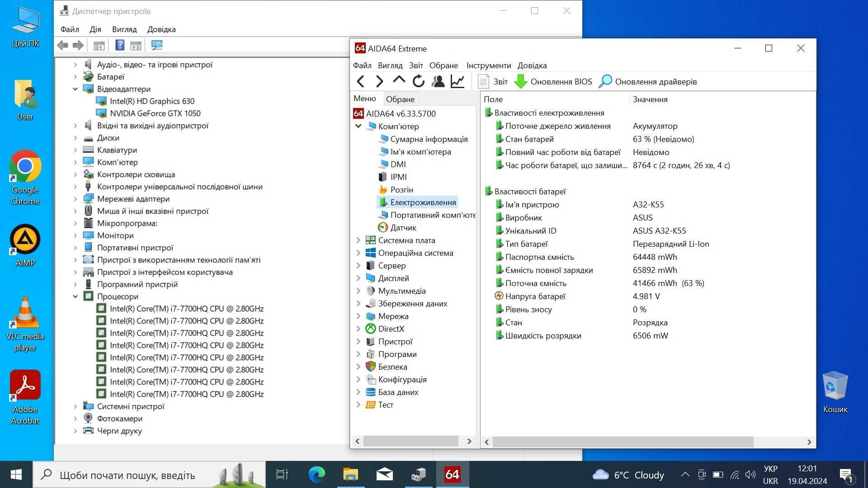Screen dimensions: 868x488
Task: Open Microsoft Edge from taskbar
Action: [317, 474]
